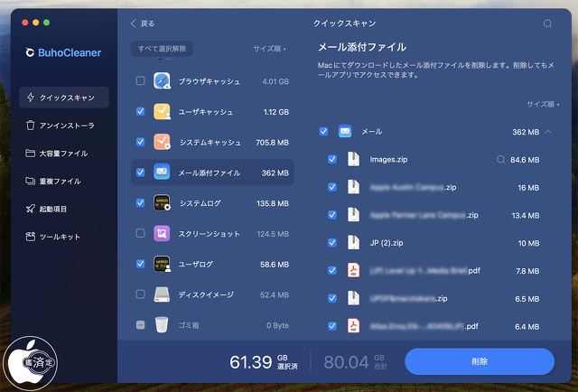Click the BuhoCleaner logo icon
Image resolution: width=578 pixels, height=392 pixels.
[30, 52]
